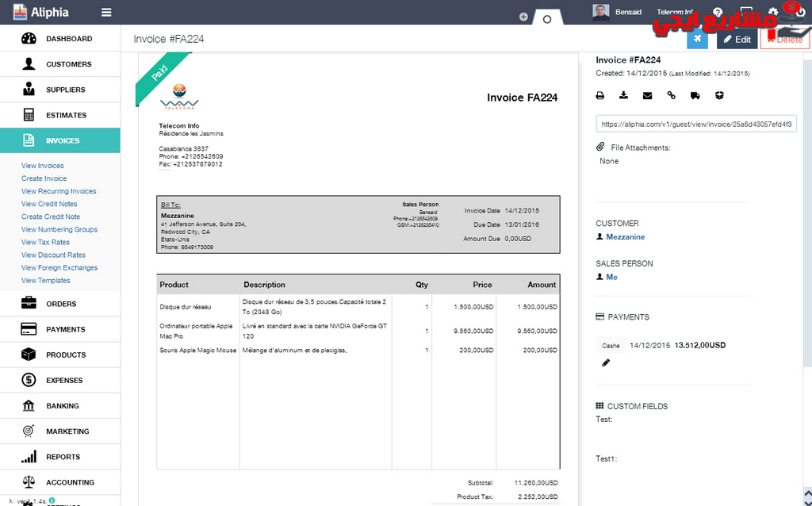The height and width of the screenshot is (506, 812).
Task: Open Mezzanine customer link
Action: tap(625, 236)
